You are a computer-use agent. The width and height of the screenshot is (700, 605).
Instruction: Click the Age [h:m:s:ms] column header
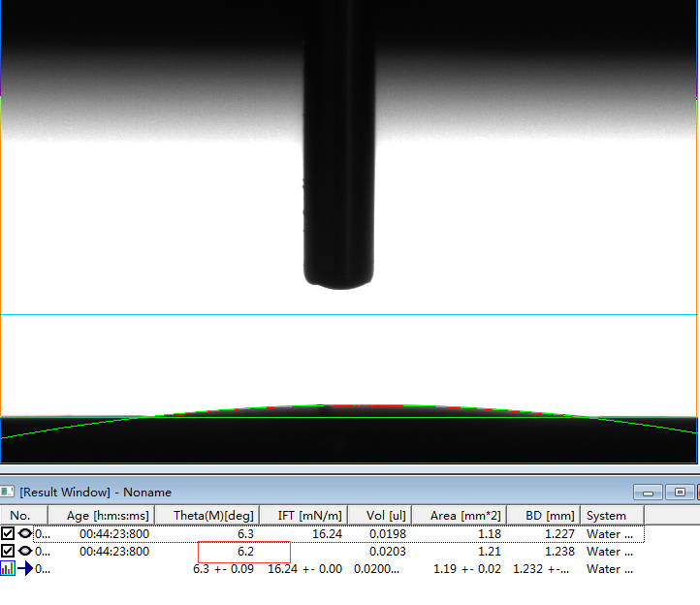[108, 516]
